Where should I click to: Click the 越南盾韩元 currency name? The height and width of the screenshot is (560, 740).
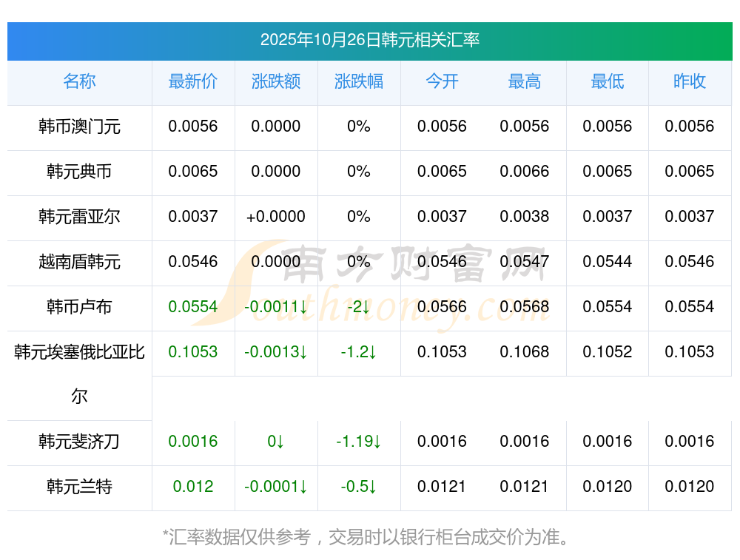pos(79,262)
